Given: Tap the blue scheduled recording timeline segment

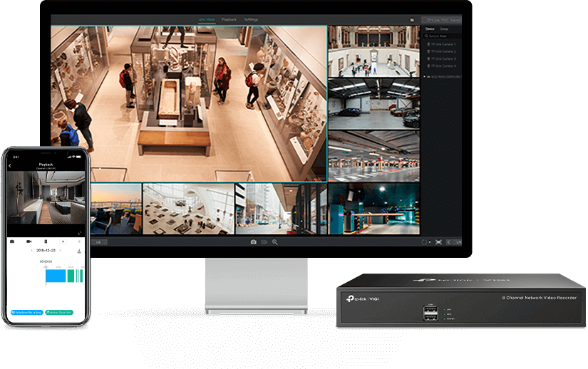Looking at the screenshot, I should point(56,276).
